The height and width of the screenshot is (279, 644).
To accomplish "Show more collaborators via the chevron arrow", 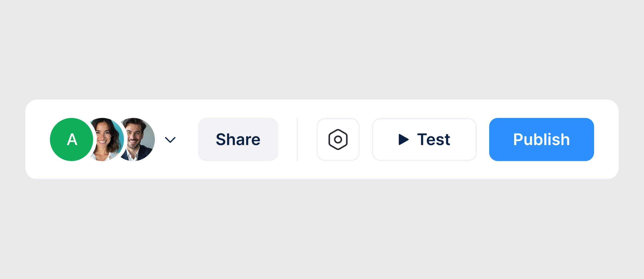I will click(170, 140).
